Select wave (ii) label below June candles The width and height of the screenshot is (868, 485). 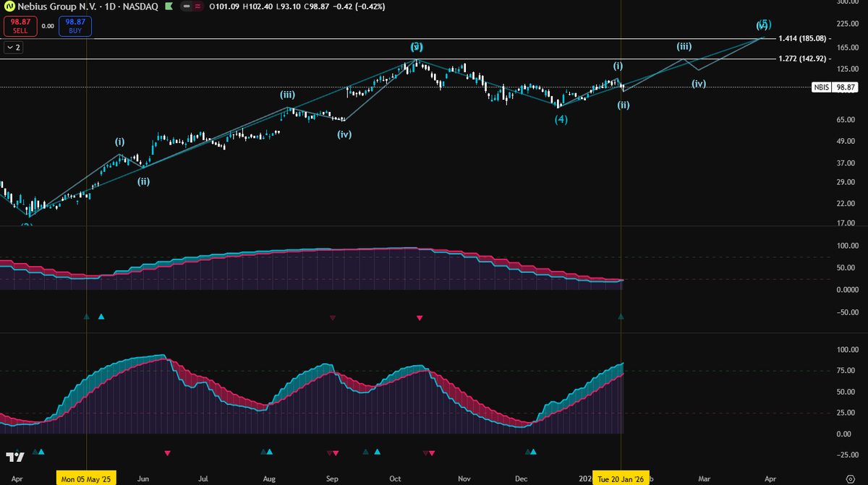144,181
